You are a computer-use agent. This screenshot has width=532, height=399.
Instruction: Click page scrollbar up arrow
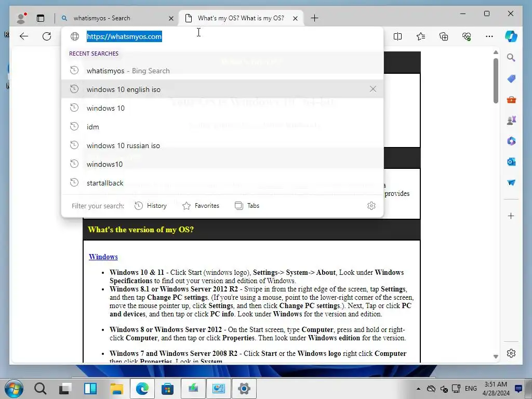point(496,52)
